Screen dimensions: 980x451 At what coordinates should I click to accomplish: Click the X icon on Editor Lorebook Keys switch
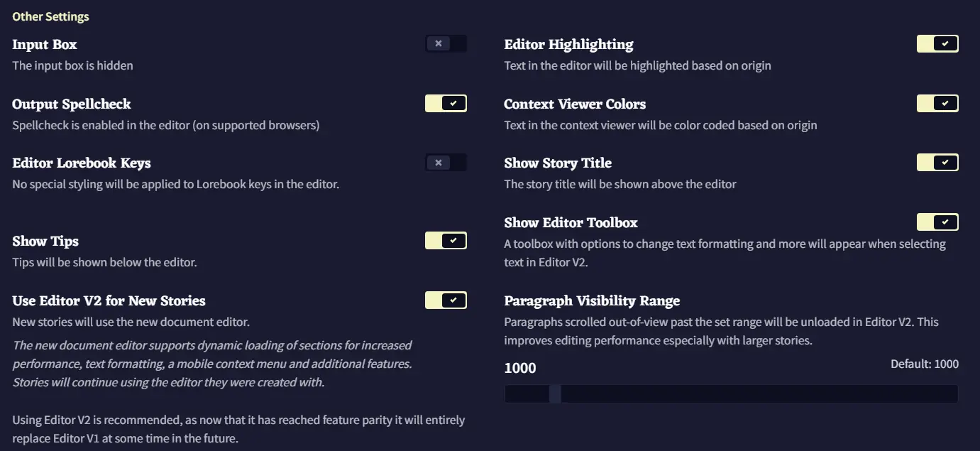(x=440, y=162)
